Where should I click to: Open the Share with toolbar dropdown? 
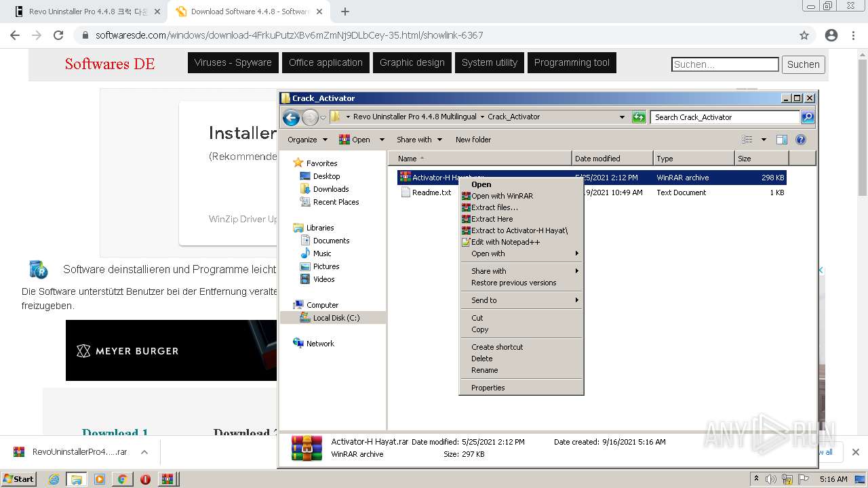(x=419, y=140)
